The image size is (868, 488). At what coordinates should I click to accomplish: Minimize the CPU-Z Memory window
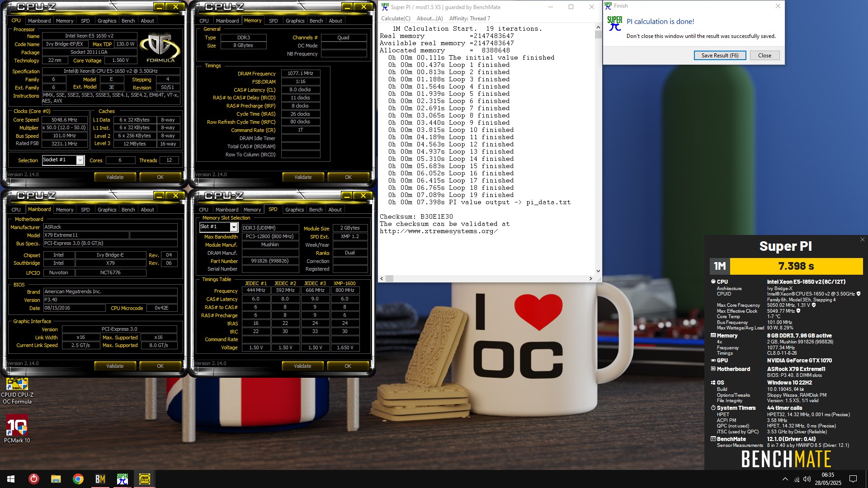coord(347,7)
